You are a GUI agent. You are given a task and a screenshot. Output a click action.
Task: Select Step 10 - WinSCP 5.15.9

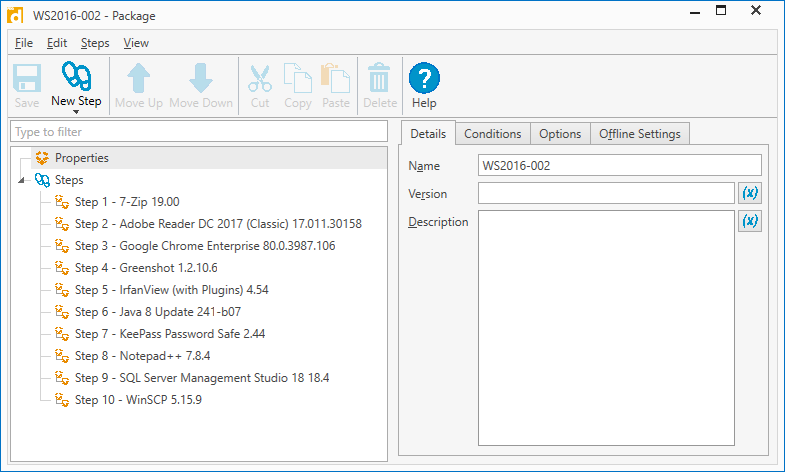coord(139,400)
